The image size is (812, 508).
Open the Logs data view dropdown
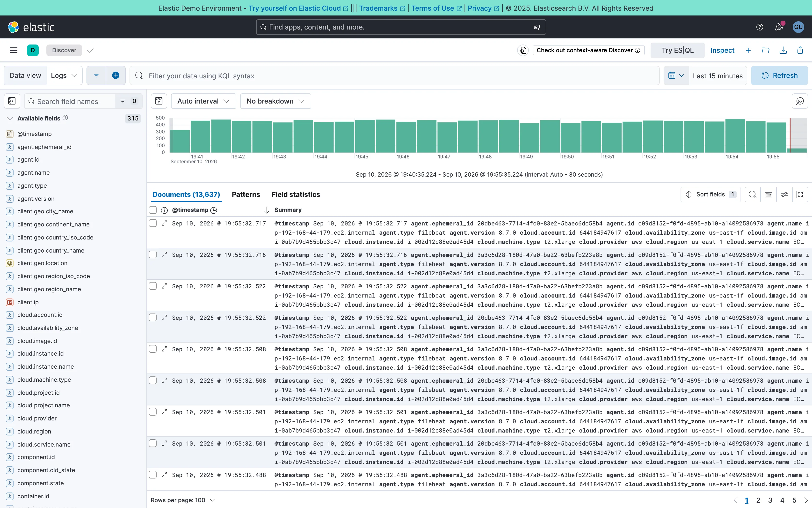65,75
